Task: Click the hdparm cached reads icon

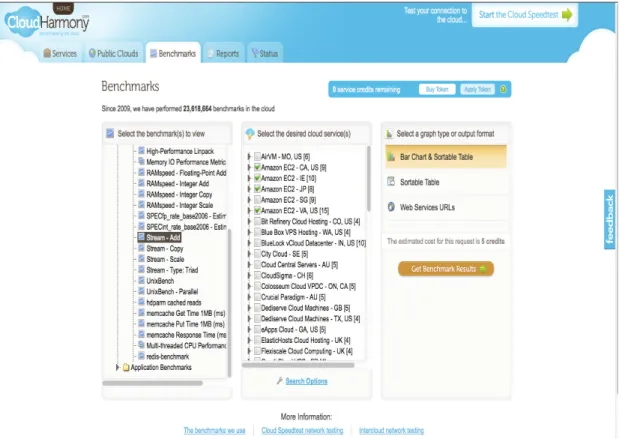Action: click(x=141, y=302)
